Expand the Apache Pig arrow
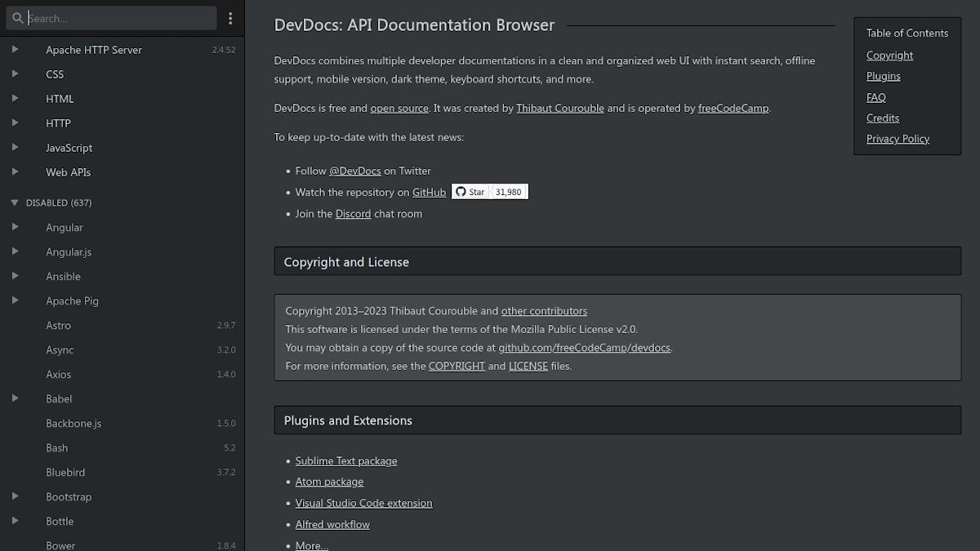The height and width of the screenshot is (551, 980). click(x=15, y=300)
